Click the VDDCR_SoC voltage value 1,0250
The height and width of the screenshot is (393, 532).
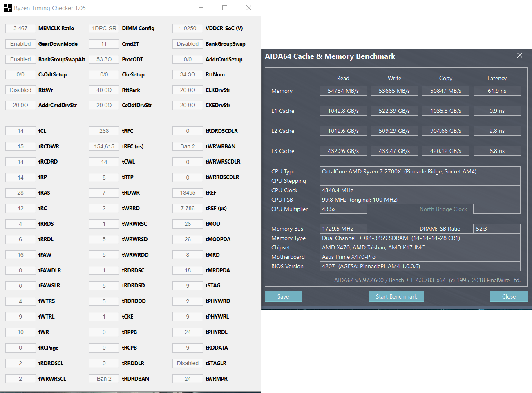click(x=188, y=28)
